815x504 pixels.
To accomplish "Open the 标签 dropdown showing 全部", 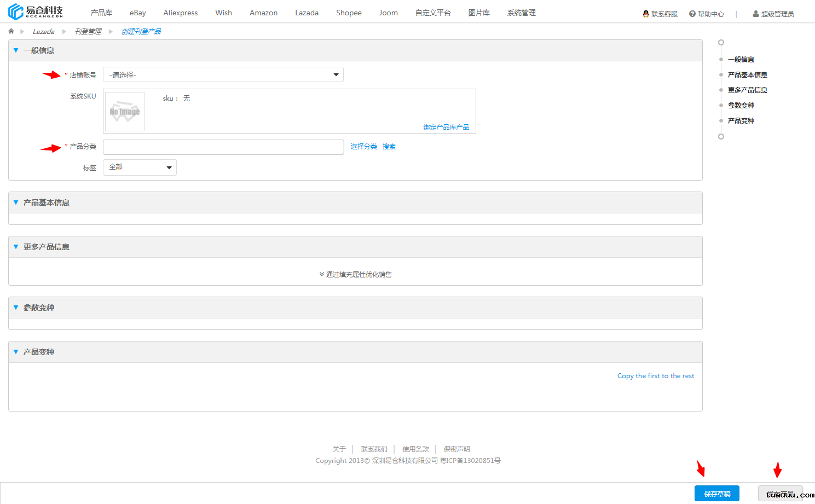I will (x=140, y=167).
